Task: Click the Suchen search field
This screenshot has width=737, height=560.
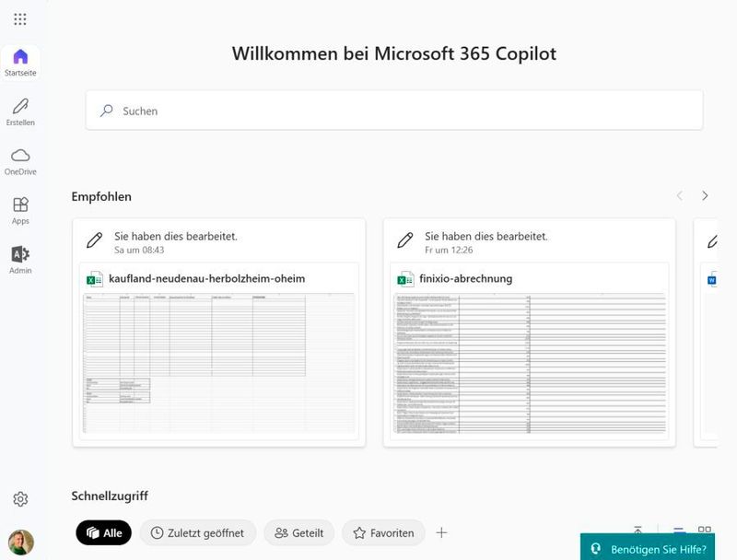Action: [394, 111]
